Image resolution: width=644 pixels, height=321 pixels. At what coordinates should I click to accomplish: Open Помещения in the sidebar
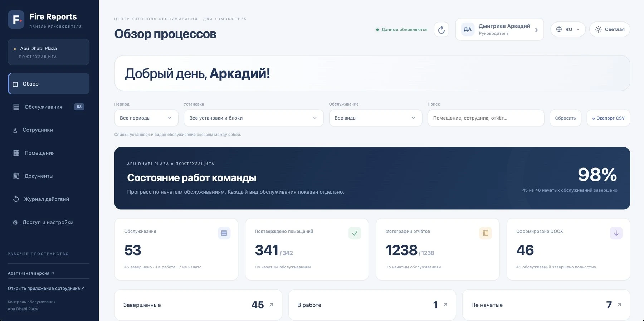coord(49,153)
